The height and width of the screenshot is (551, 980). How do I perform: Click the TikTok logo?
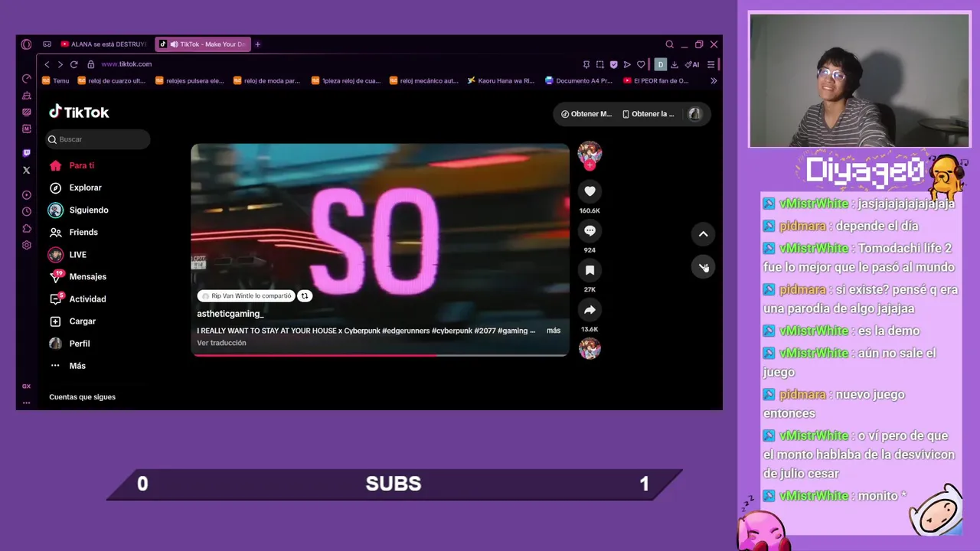[x=79, y=112]
